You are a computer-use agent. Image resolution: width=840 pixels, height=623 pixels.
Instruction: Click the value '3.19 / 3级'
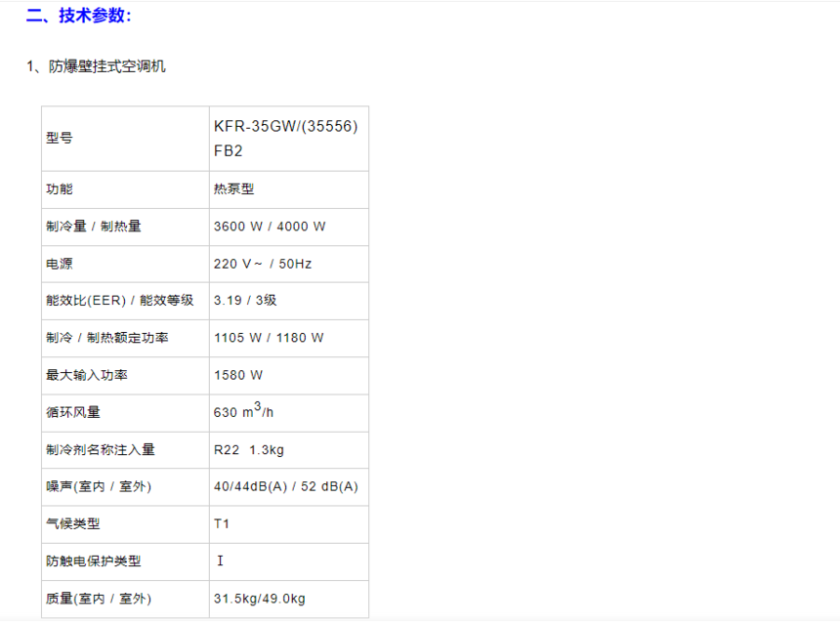[x=245, y=301]
